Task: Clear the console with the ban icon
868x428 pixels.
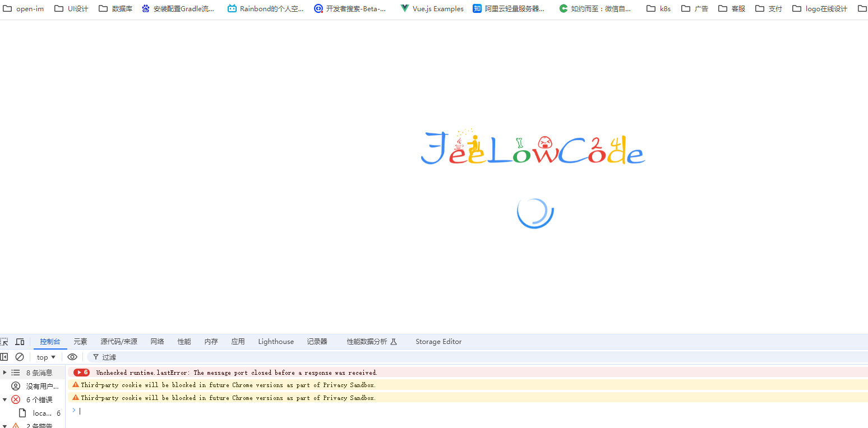Action: (x=20, y=357)
